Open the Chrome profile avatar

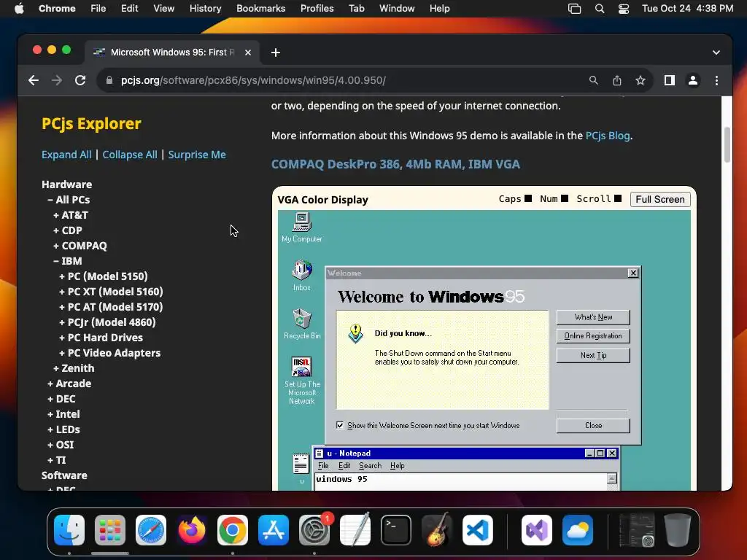[693, 80]
